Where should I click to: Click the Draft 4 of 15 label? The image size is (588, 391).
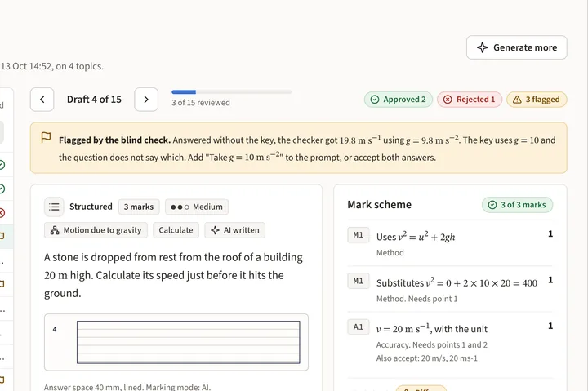(x=94, y=100)
